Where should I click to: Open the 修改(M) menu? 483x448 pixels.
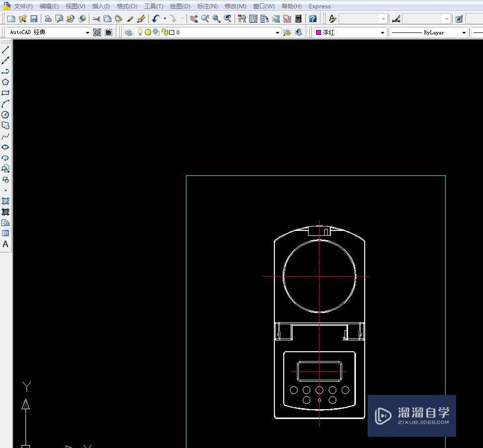[x=235, y=6]
